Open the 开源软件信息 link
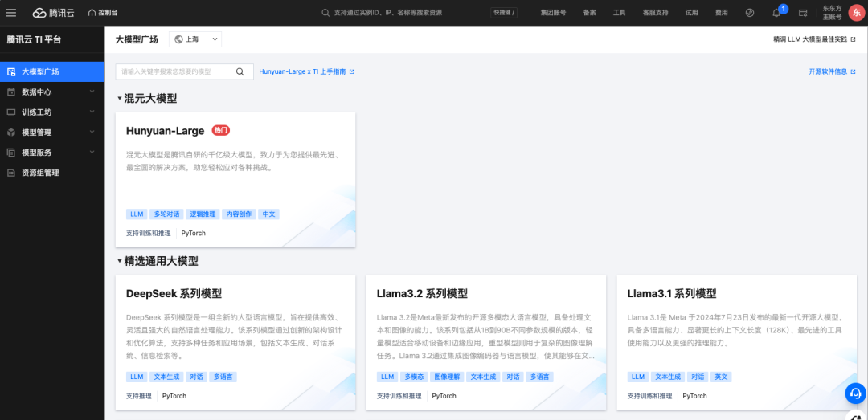868x420 pixels. click(x=828, y=72)
